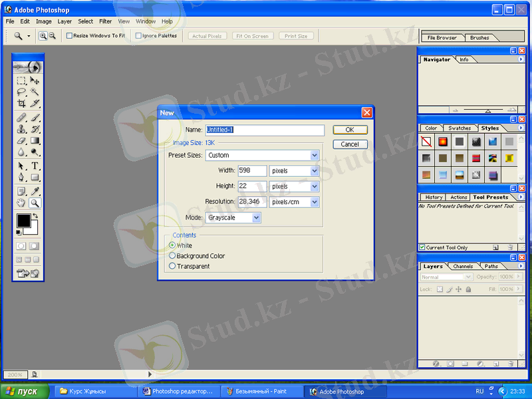The image size is (532, 399).
Task: Choose Background Color contents option
Action: (x=173, y=256)
